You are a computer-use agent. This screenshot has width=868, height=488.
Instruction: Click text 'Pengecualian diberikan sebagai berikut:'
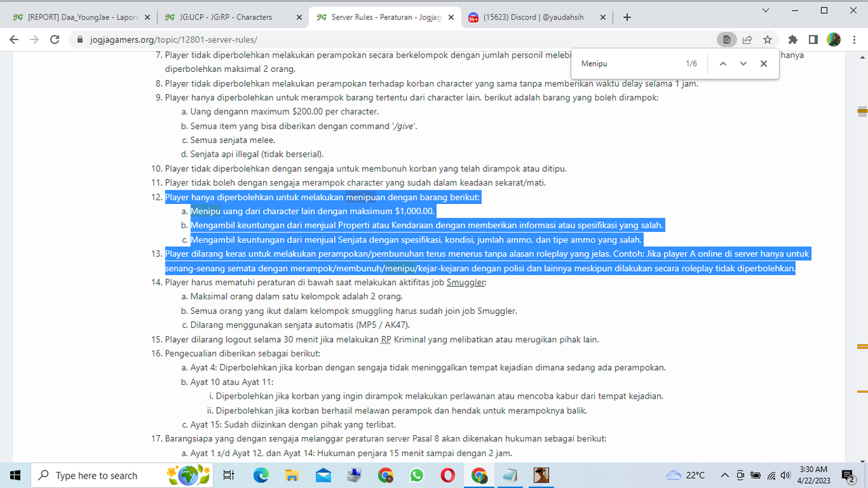click(x=243, y=353)
